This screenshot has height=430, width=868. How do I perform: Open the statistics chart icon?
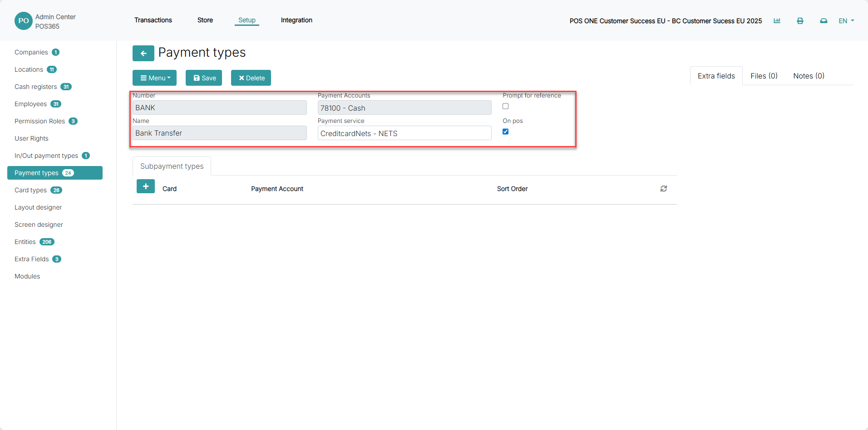point(777,21)
